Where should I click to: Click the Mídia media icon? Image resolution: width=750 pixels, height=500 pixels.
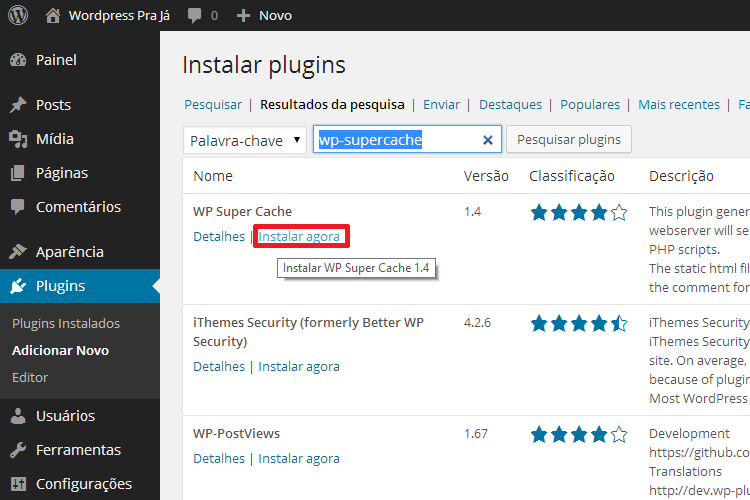pos(18,139)
